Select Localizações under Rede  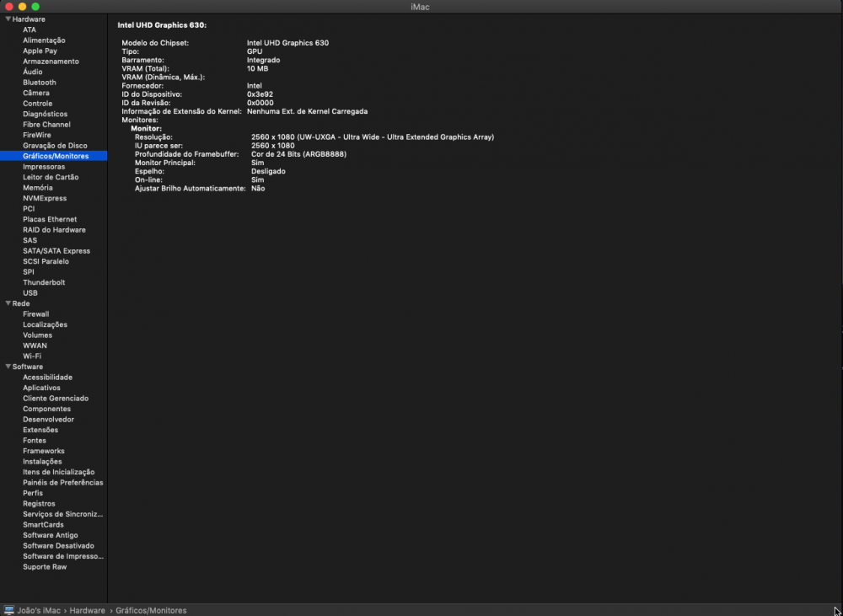point(46,324)
